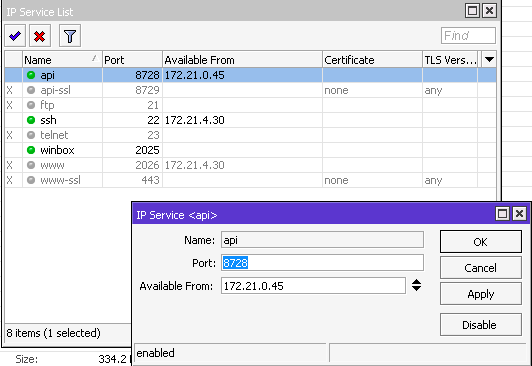Select the ssh service row
Viewport: 532px width, 366px height.
point(250,120)
